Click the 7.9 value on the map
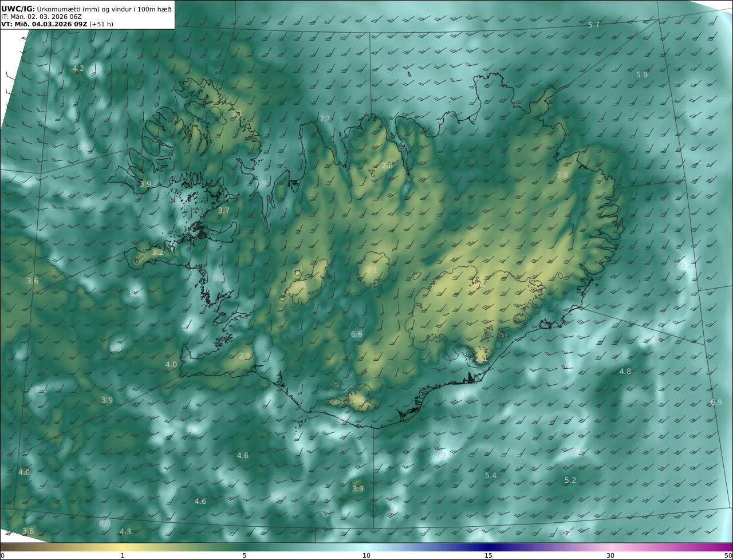The width and height of the screenshot is (733, 560). click(x=261, y=184)
